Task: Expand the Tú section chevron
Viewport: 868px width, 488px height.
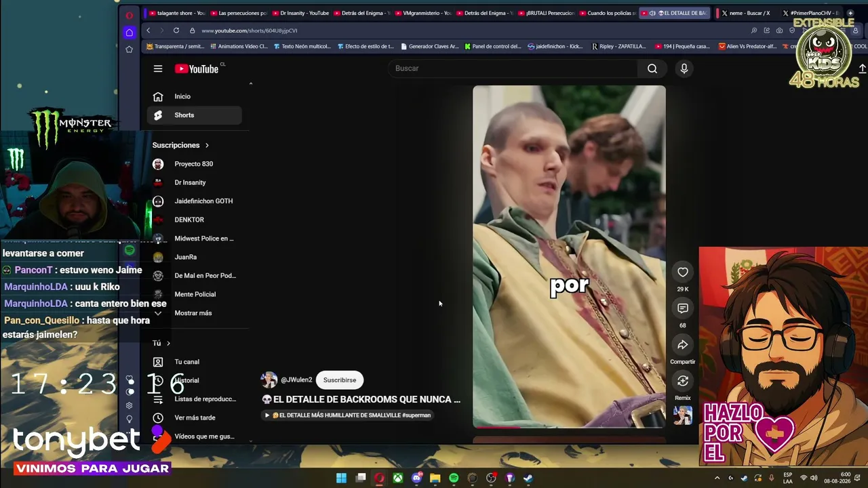Action: click(x=168, y=343)
